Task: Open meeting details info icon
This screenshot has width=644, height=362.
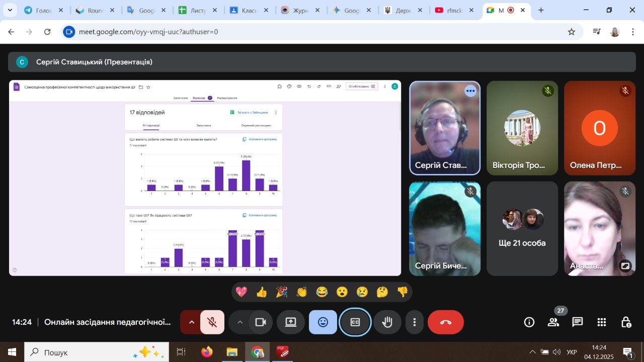Action: pos(529,322)
